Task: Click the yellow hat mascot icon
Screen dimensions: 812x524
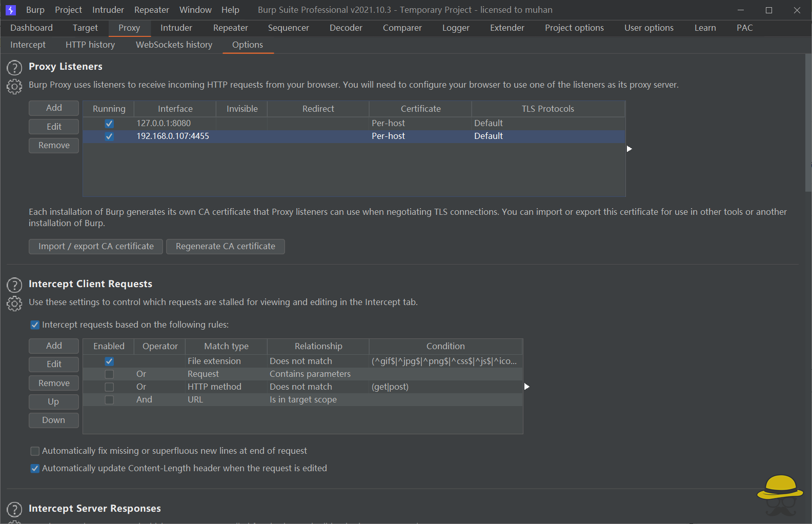Action: click(780, 494)
